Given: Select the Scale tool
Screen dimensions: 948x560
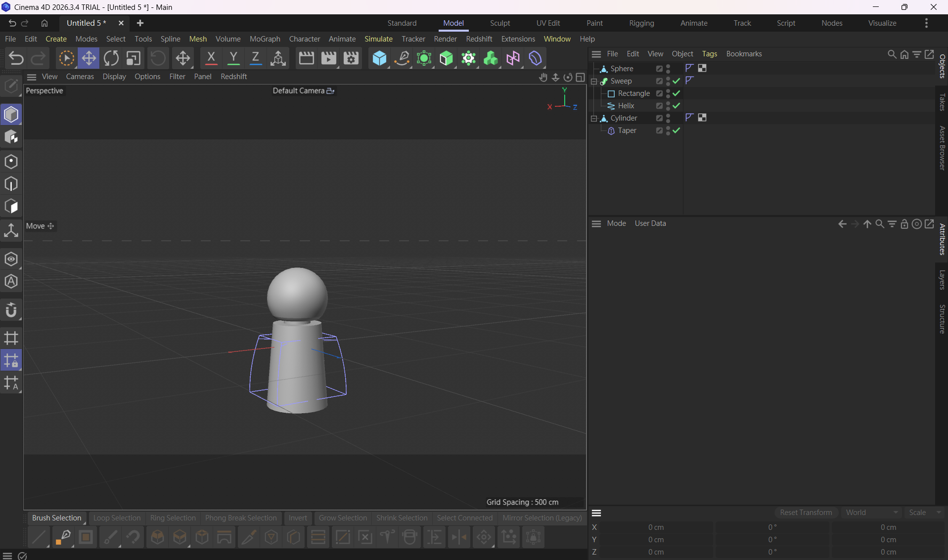Looking at the screenshot, I should [134, 58].
